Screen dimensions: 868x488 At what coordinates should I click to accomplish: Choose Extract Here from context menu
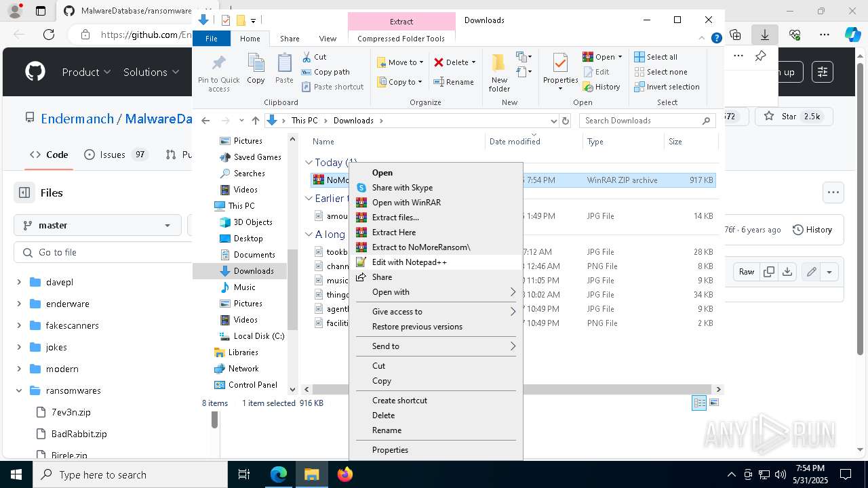(x=435, y=232)
